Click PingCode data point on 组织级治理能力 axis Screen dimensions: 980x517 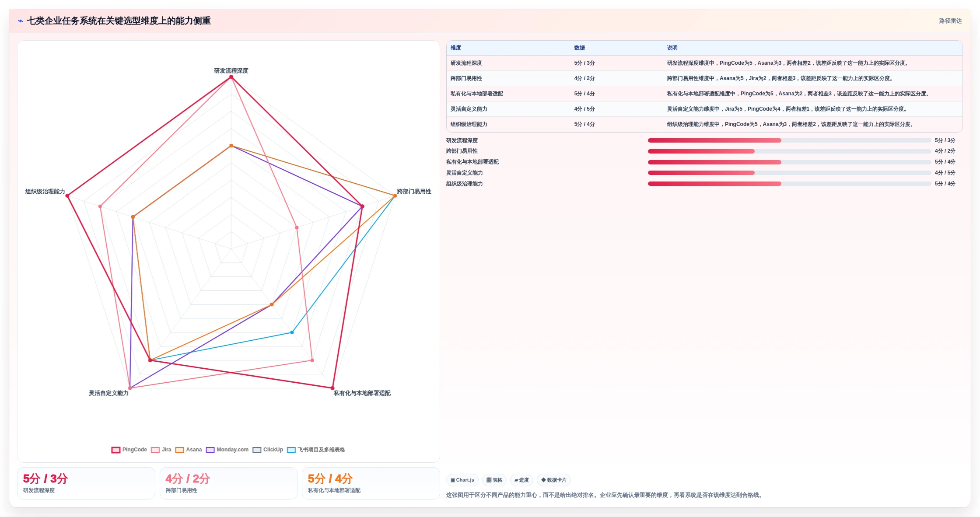pos(67,196)
